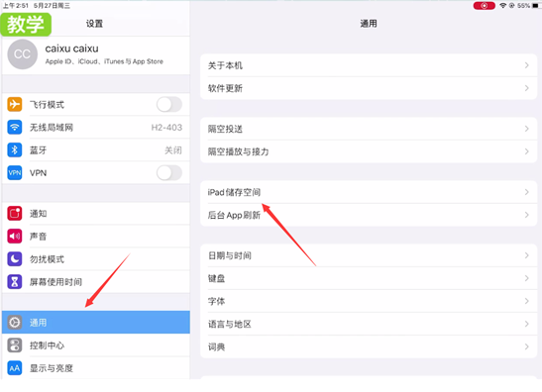Toggle the 飞行模式 airplane mode switch
This screenshot has height=392, width=542.
click(x=169, y=104)
